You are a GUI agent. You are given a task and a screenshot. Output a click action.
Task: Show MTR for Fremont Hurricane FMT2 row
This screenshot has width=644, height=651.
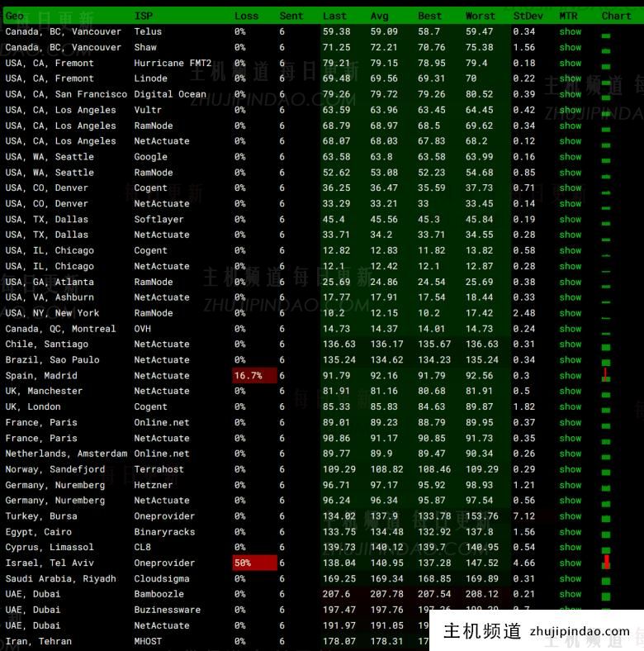(x=571, y=63)
